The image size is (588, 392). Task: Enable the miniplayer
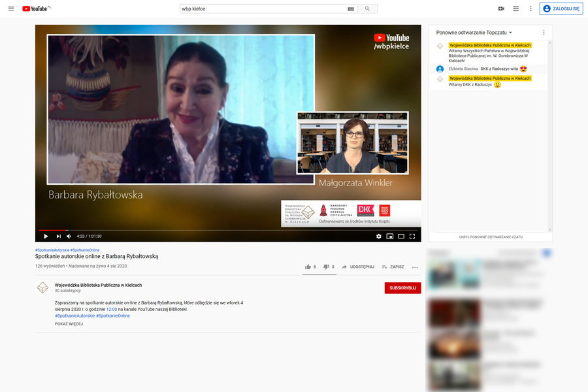coord(390,237)
